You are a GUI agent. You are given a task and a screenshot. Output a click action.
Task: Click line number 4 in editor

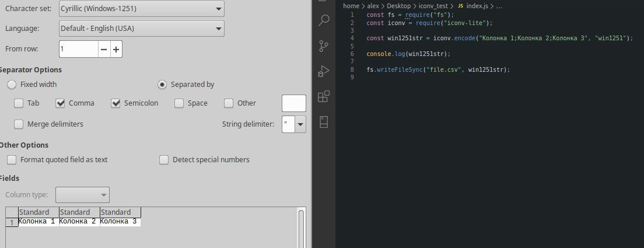click(x=352, y=38)
